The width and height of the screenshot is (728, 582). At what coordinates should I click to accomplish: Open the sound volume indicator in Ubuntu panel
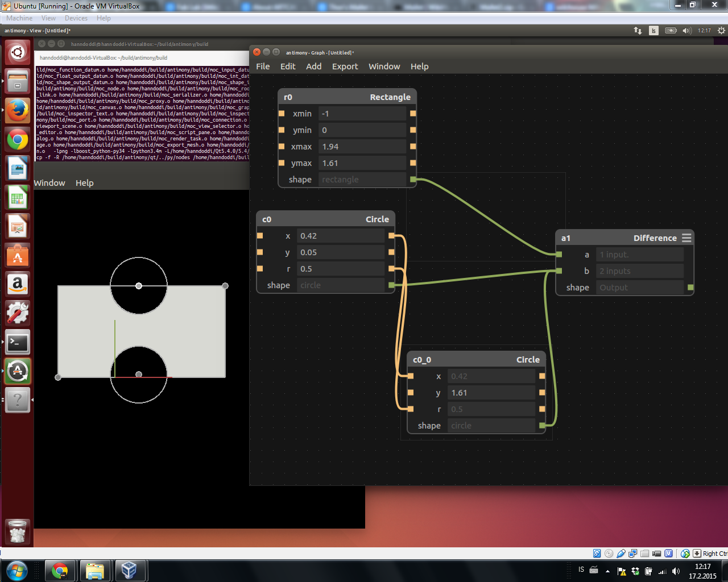(x=686, y=31)
